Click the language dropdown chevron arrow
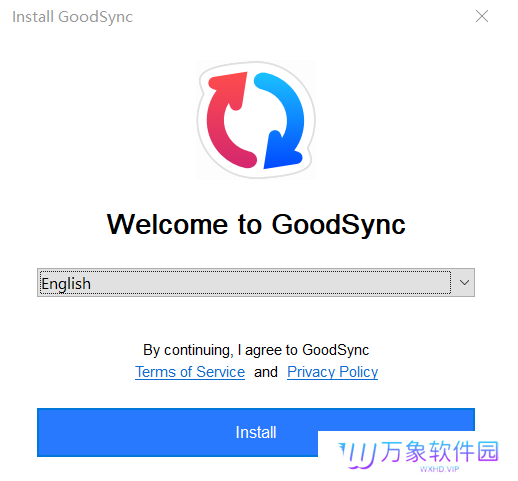Screen dimensions: 518x481 [464, 283]
